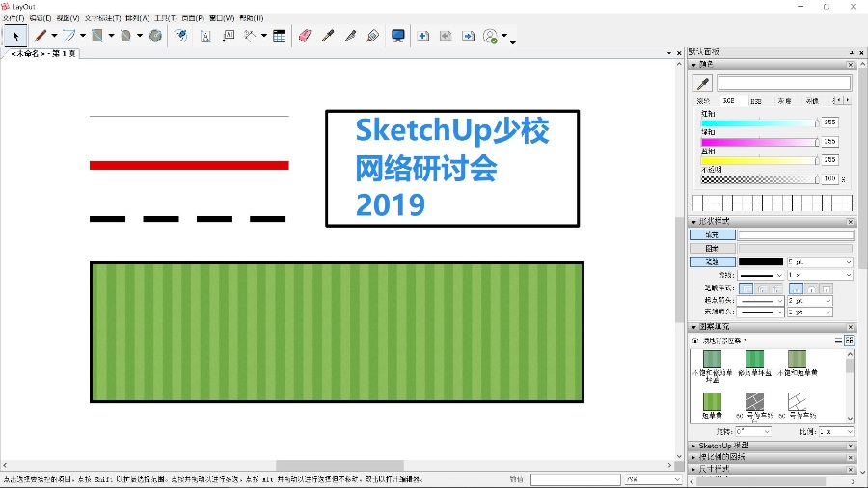
Task: Open the Line tool dropdown arrow
Action: pos(54,36)
